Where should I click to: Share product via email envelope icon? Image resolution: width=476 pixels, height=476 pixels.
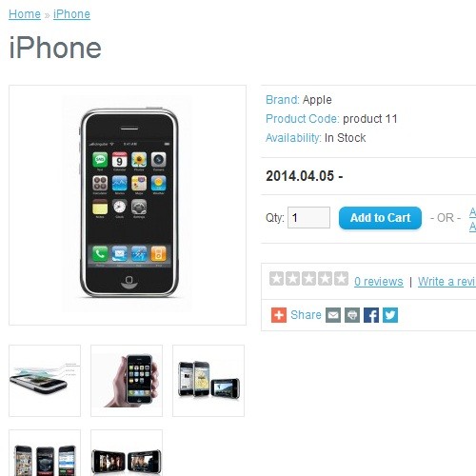333,315
